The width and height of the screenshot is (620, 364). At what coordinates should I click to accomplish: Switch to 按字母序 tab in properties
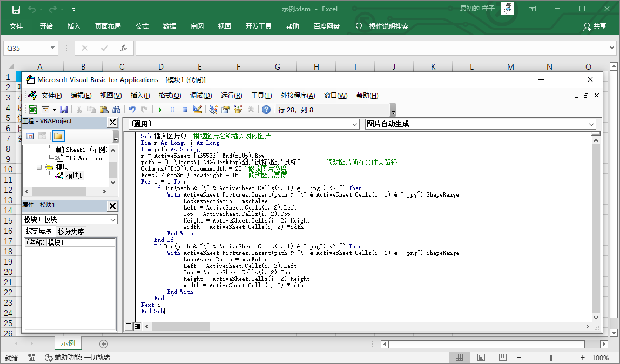pyautogui.click(x=39, y=231)
